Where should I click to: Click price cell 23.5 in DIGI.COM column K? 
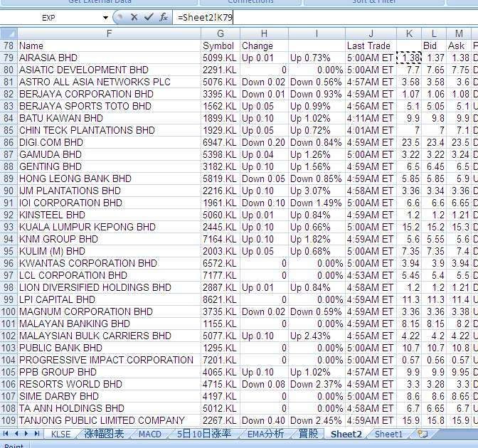pyautogui.click(x=409, y=142)
